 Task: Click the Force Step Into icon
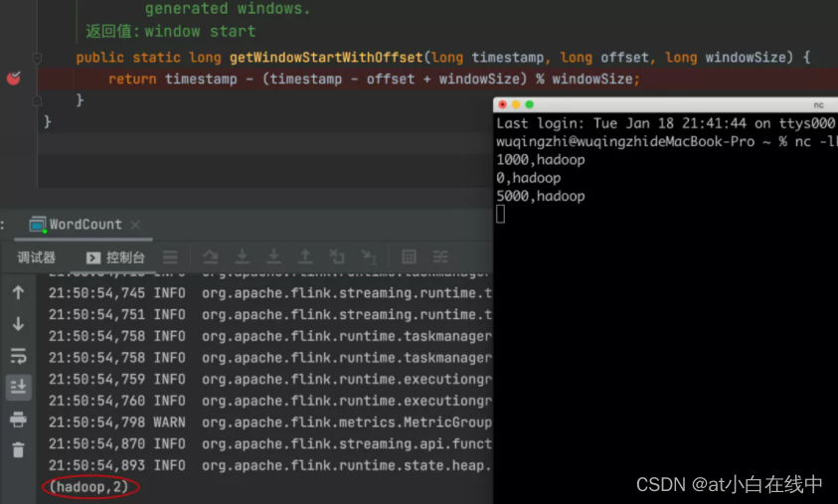click(x=273, y=257)
